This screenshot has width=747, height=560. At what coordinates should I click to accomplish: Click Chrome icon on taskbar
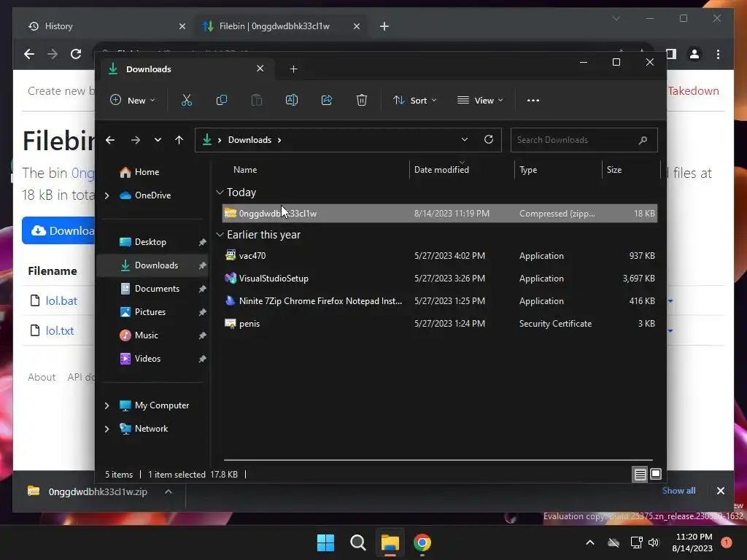point(422,542)
